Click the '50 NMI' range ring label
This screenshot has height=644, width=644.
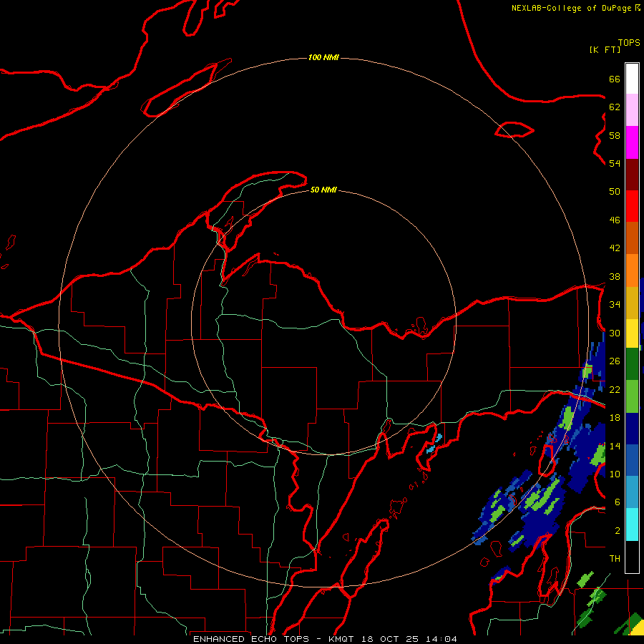pos(323,190)
